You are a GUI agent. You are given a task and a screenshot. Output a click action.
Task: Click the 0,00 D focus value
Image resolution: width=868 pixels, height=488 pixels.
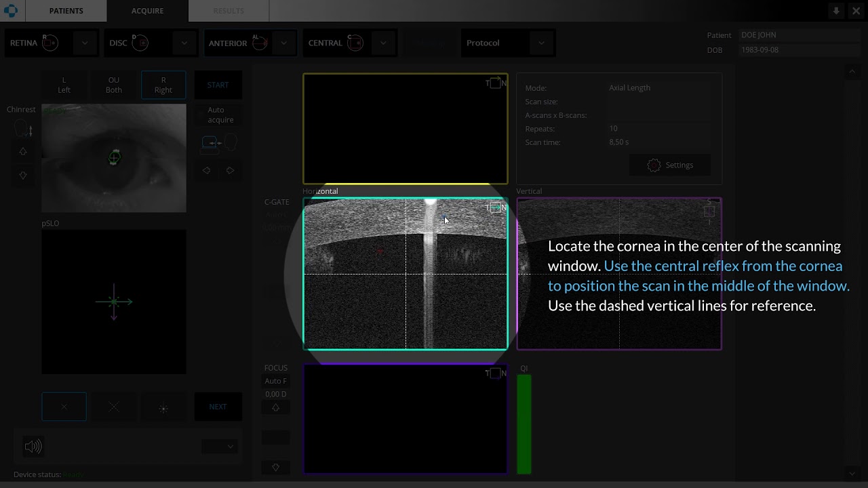(x=276, y=394)
